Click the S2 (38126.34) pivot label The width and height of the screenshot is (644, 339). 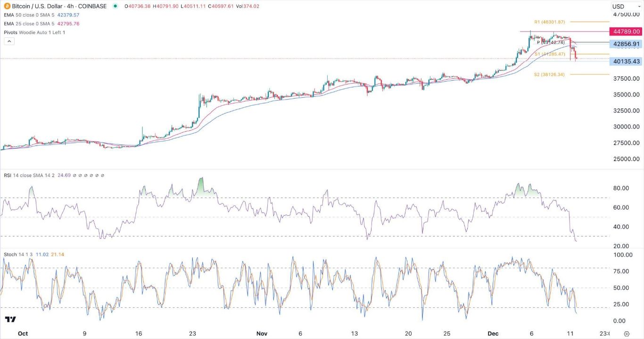point(549,74)
